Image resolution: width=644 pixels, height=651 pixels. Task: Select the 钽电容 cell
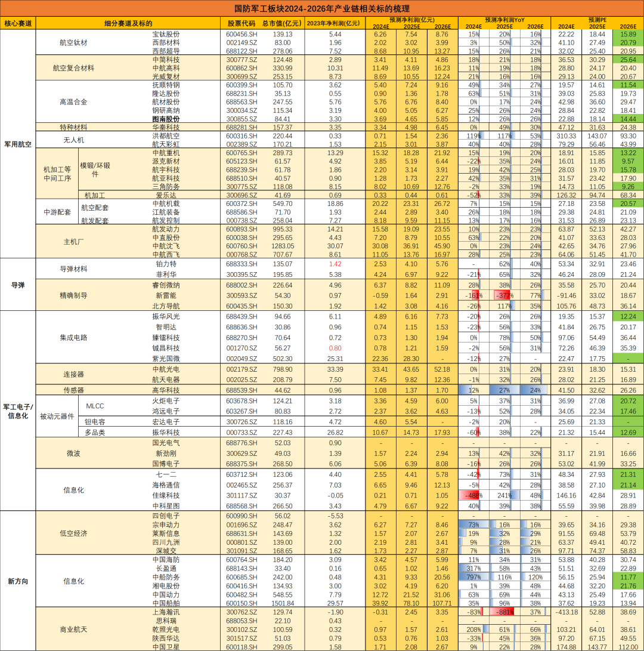tap(95, 421)
